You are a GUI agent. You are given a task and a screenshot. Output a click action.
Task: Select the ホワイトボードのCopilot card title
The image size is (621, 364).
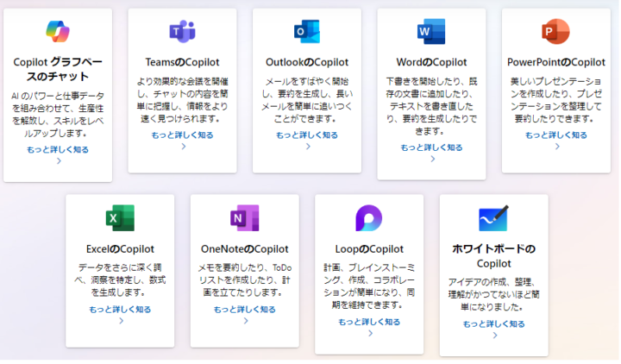[x=493, y=256]
